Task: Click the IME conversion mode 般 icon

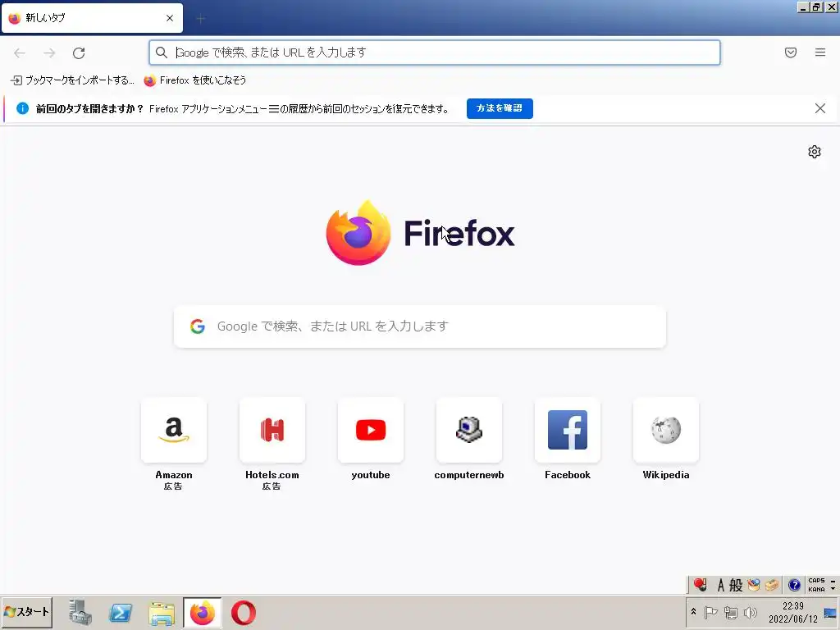Action: pos(736,585)
